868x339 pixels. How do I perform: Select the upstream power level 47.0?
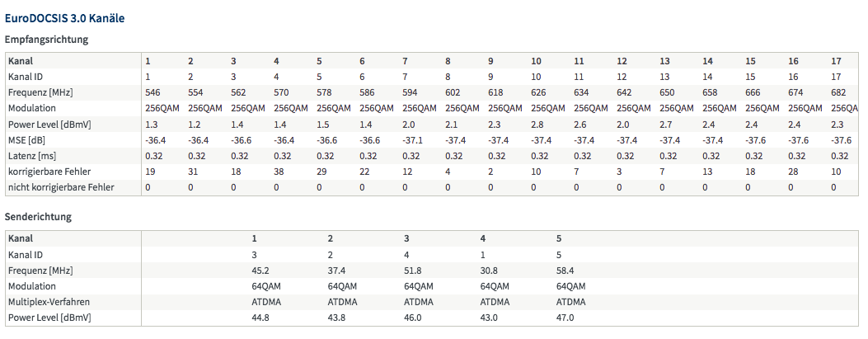(x=566, y=318)
